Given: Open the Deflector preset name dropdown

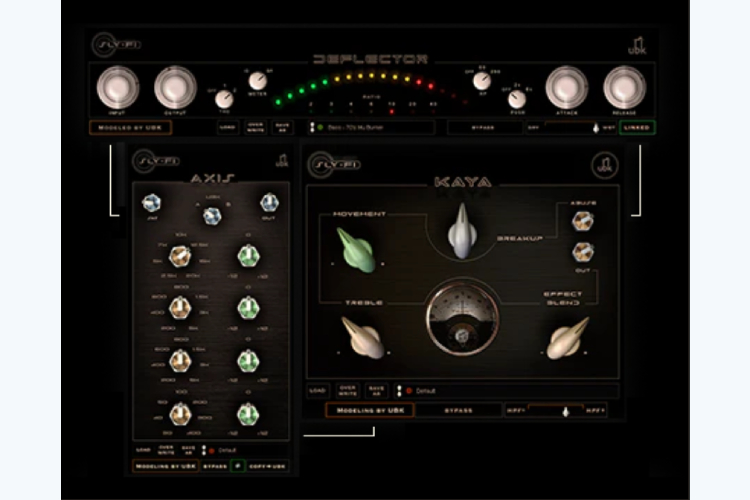Looking at the screenshot, I should 375,128.
